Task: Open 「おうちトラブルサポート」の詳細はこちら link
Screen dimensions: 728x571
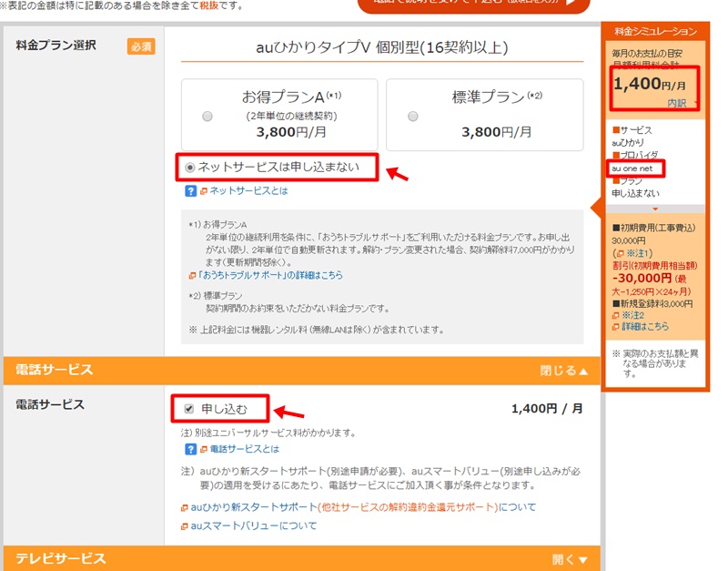Action: pos(270,275)
